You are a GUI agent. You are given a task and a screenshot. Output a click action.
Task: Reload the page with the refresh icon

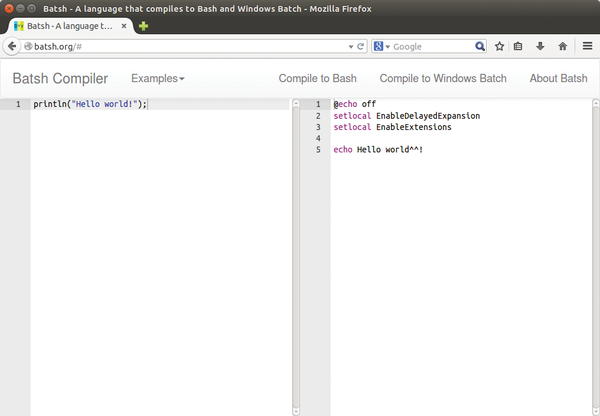(x=361, y=46)
